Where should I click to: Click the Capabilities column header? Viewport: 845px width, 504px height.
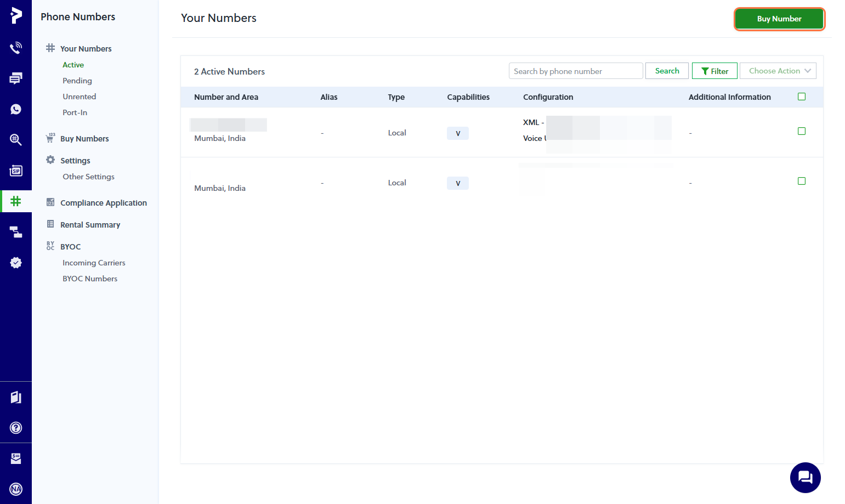tap(468, 97)
